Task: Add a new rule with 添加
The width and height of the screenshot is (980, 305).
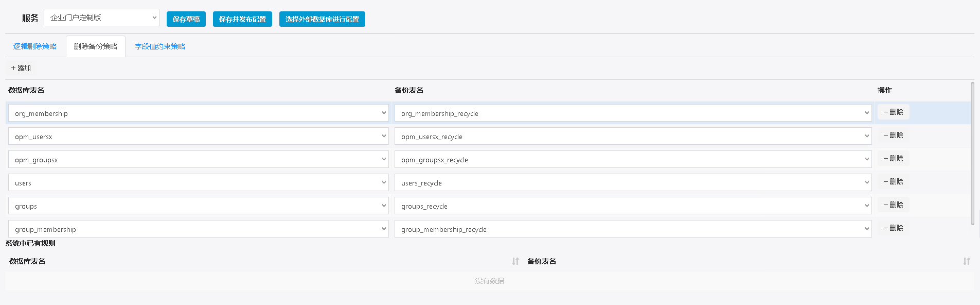Action: [x=21, y=68]
